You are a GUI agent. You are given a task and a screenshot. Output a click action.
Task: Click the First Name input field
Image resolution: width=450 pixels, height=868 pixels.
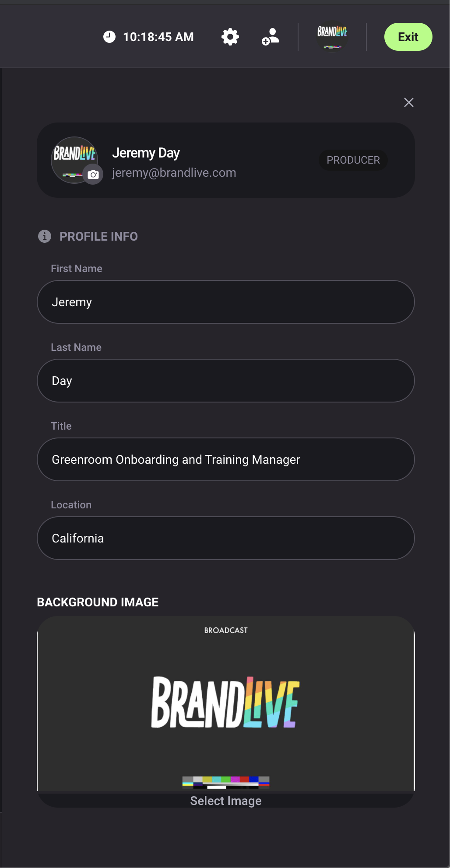(x=226, y=302)
